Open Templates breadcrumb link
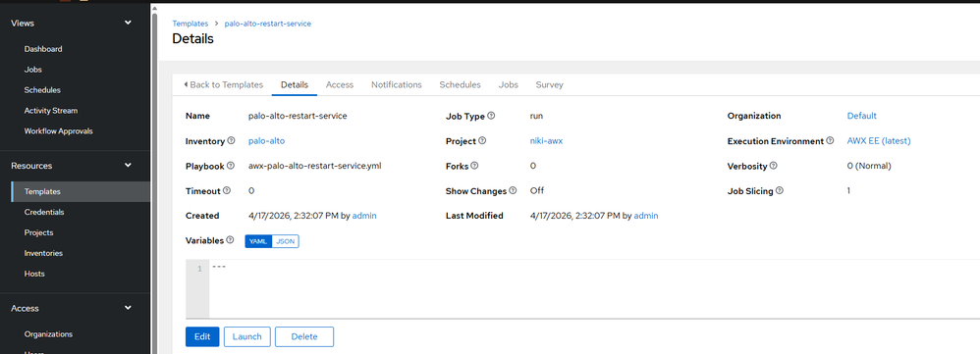Viewport: 980px width, 354px height. (190, 24)
